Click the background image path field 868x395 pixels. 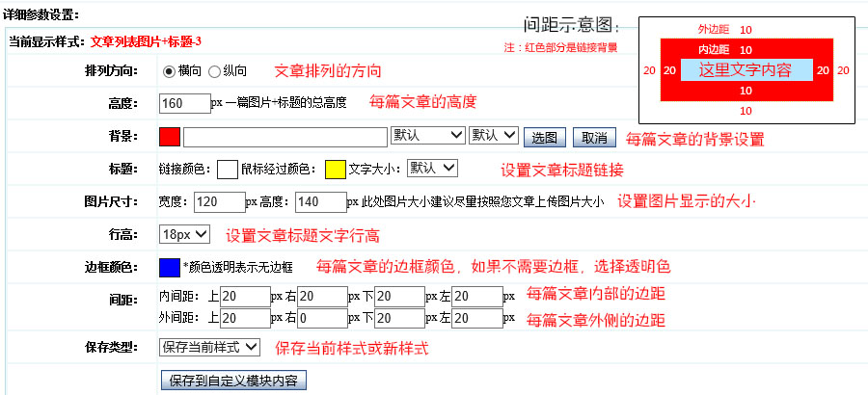(285, 137)
